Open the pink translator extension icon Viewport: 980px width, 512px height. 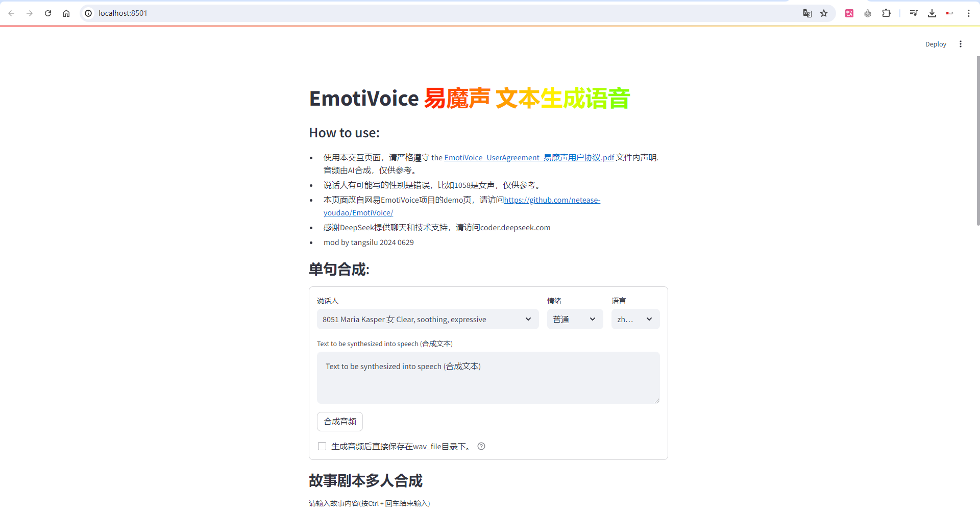pos(849,13)
